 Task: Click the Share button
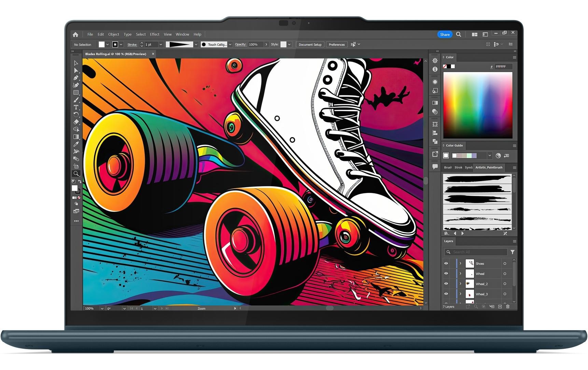coord(445,35)
